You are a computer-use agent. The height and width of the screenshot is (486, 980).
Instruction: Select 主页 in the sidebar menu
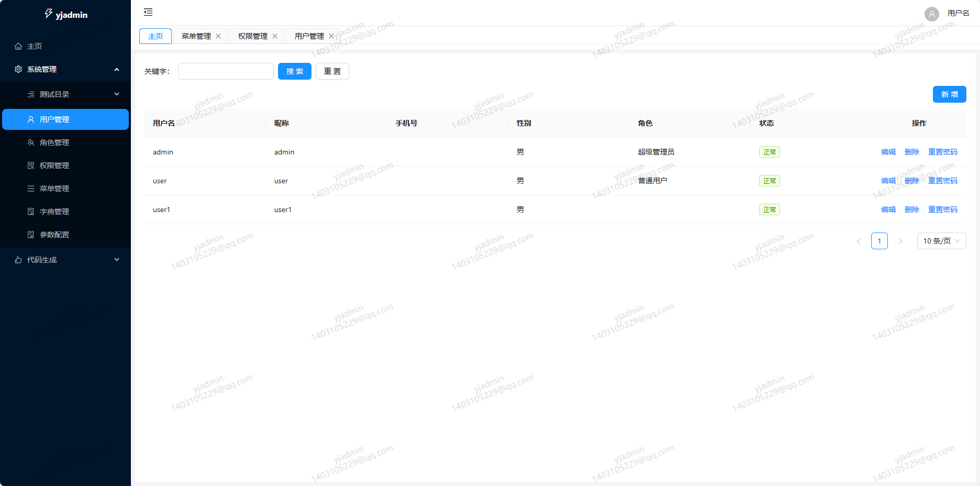pos(35,46)
